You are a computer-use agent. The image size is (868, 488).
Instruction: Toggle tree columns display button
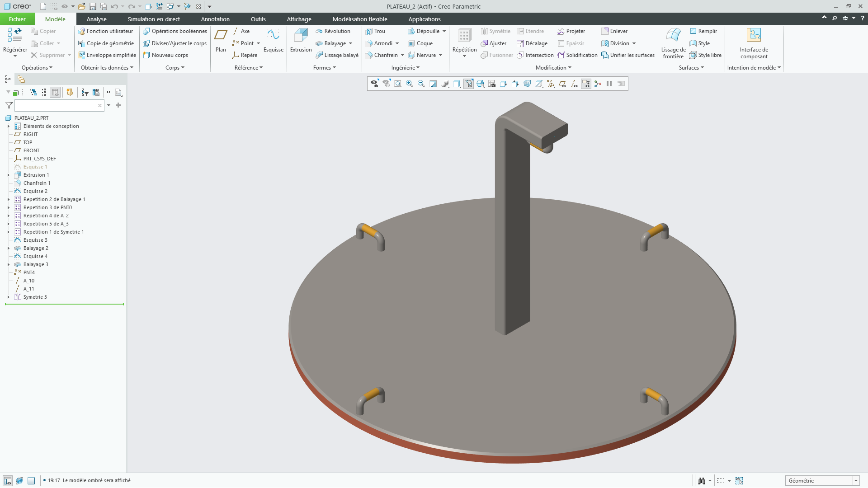click(x=55, y=92)
